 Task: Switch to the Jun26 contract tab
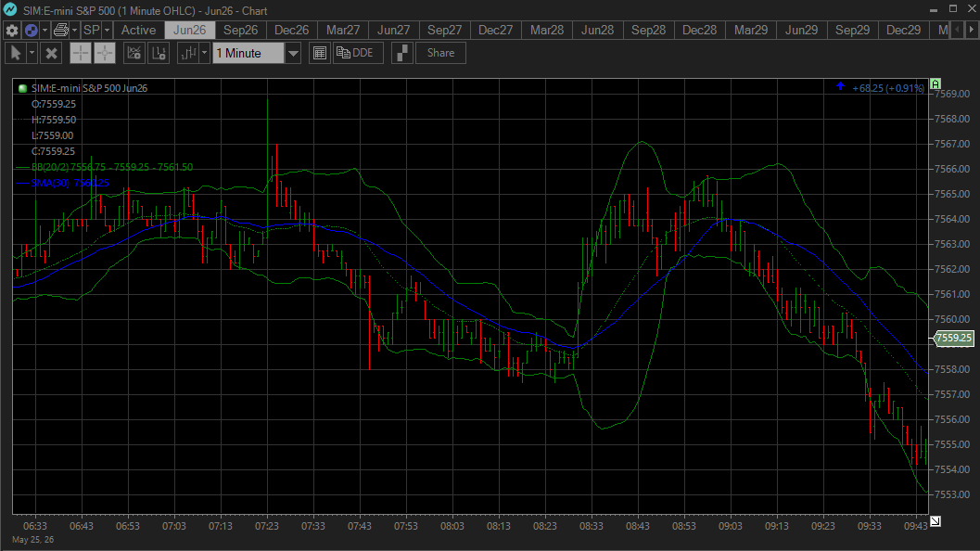189,30
